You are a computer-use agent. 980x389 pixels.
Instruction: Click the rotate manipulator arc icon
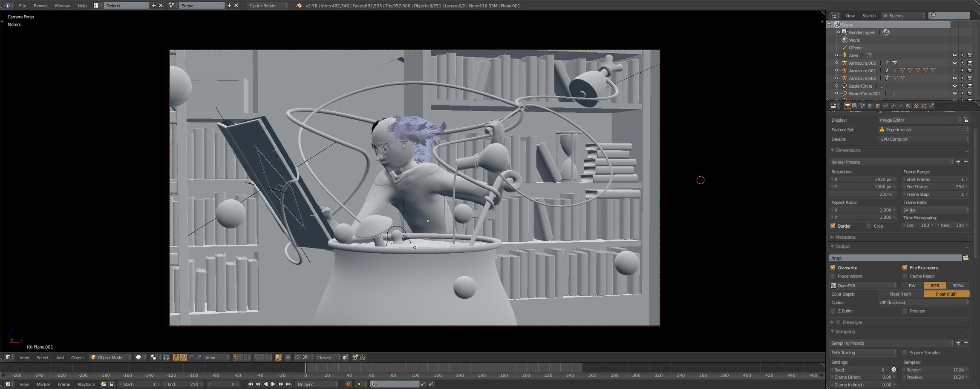[191, 358]
